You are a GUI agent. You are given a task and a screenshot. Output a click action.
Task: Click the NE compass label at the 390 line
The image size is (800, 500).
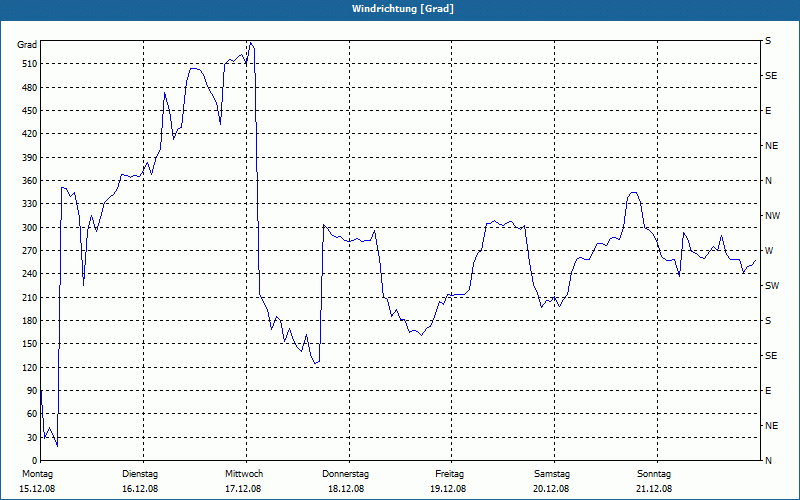tap(771, 146)
